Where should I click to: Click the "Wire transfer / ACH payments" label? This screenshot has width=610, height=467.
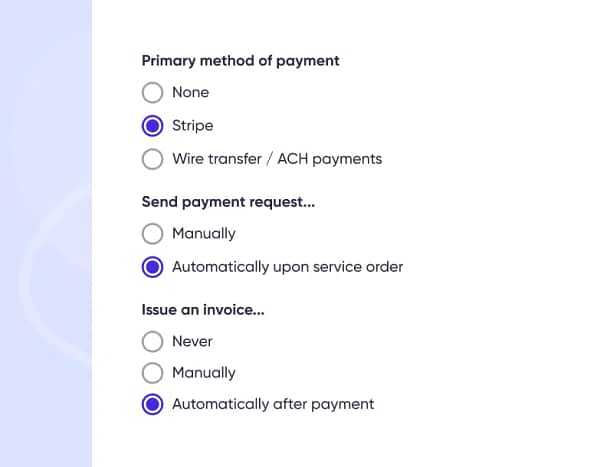coord(277,159)
